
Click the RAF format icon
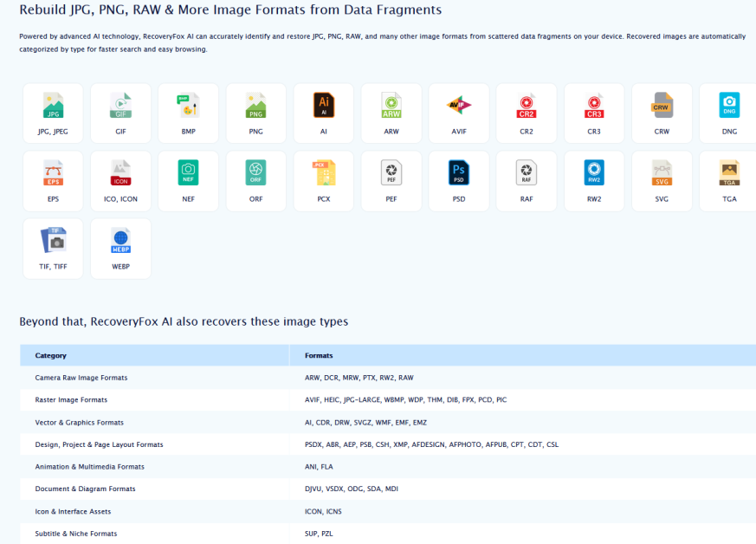(x=527, y=172)
